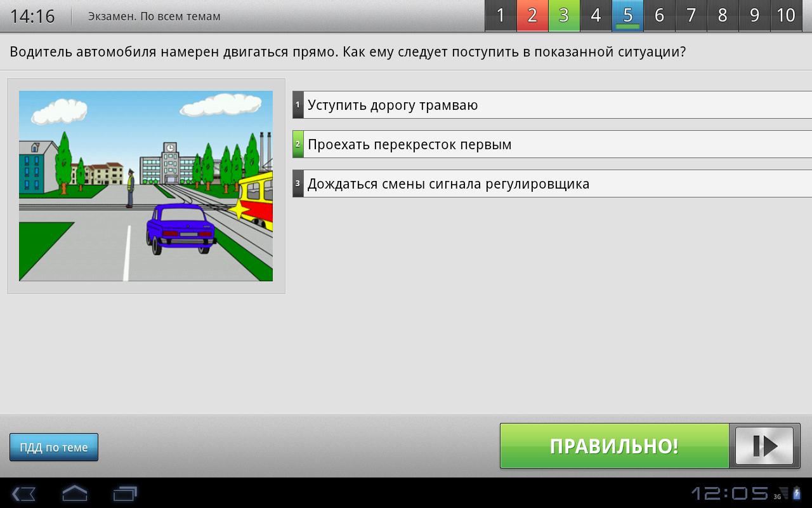Tap the Android home icon
This screenshot has width=812, height=508.
(74, 493)
